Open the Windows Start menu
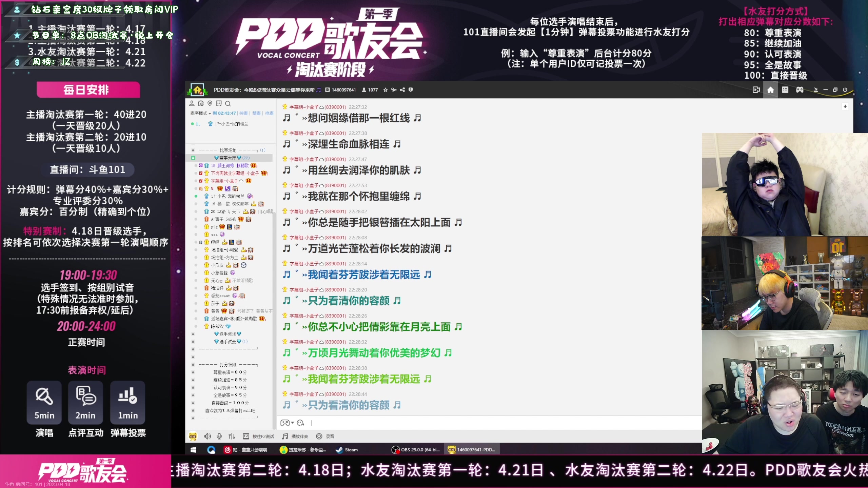 [194, 449]
